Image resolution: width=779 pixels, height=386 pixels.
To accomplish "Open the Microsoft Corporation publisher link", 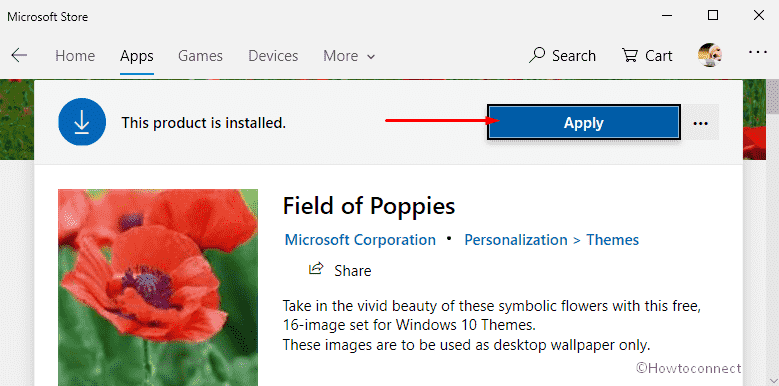I will [x=360, y=240].
